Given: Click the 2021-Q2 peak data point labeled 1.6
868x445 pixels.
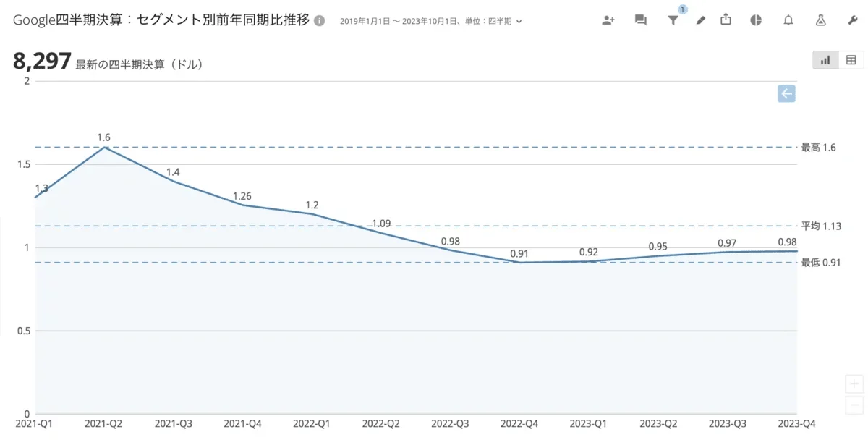Looking at the screenshot, I should 103,148.
